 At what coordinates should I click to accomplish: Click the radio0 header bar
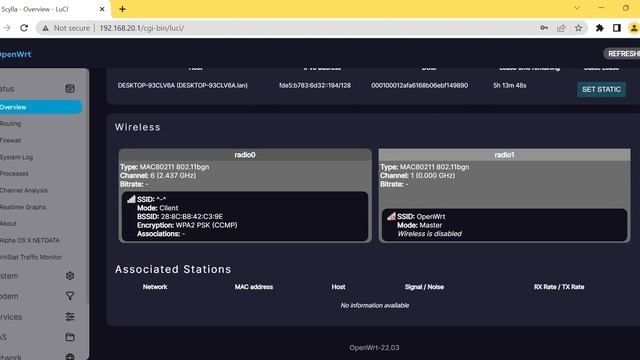coord(245,155)
